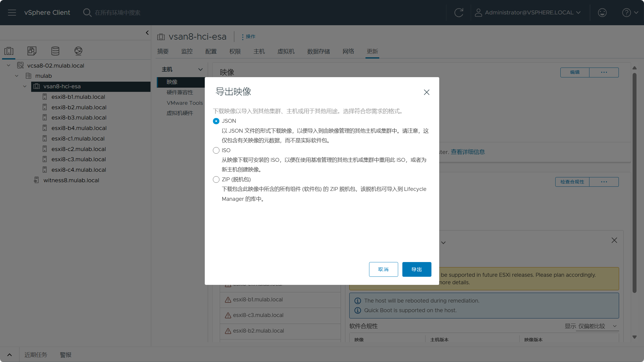
Task: Click the scrollbar up arrow
Action: pos(634,68)
